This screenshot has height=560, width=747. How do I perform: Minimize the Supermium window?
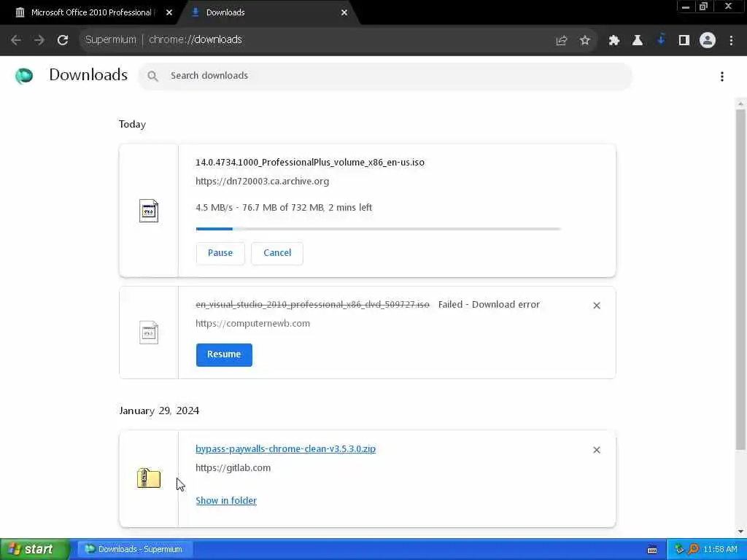pyautogui.click(x=686, y=7)
